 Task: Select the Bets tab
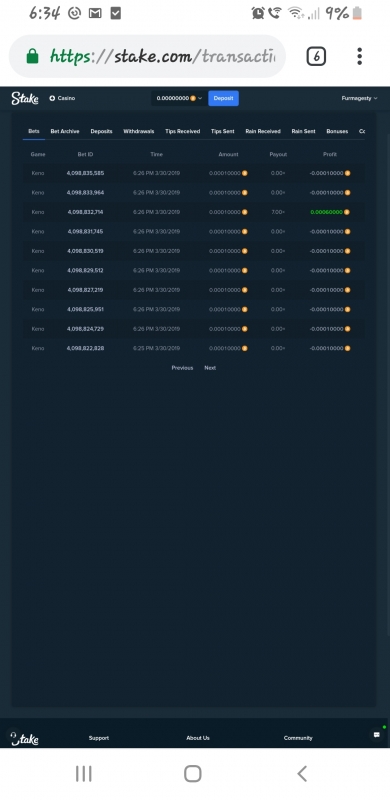(x=34, y=131)
